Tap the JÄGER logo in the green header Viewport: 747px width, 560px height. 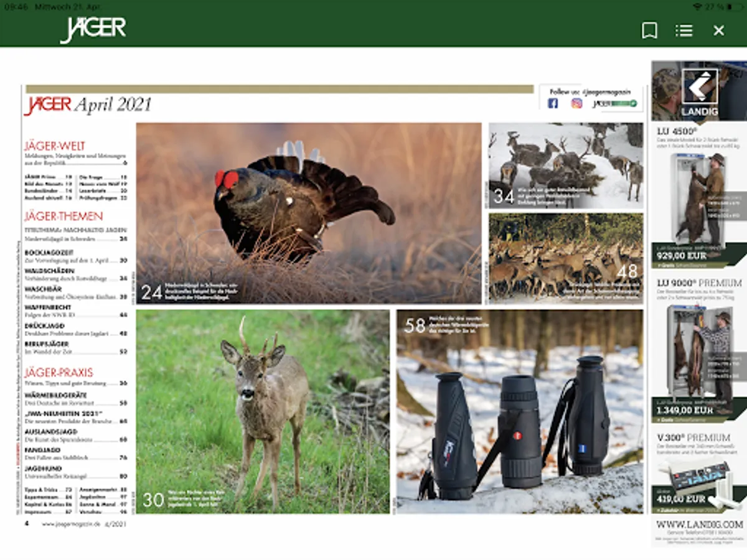(x=93, y=29)
